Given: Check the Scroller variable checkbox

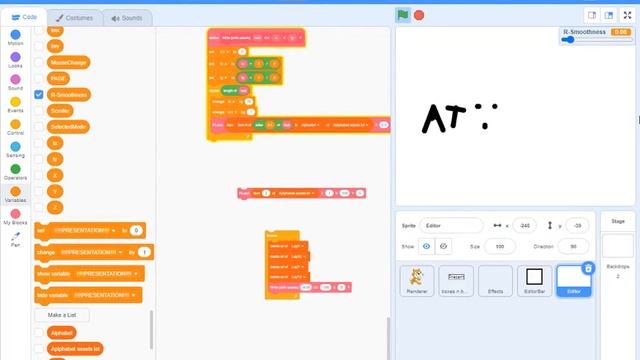Looking at the screenshot, I should pos(39,111).
